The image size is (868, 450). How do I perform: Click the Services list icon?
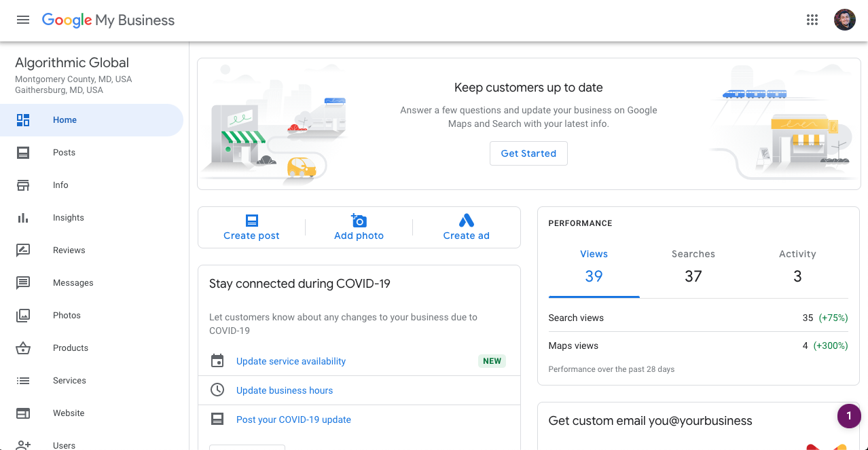coord(23,381)
